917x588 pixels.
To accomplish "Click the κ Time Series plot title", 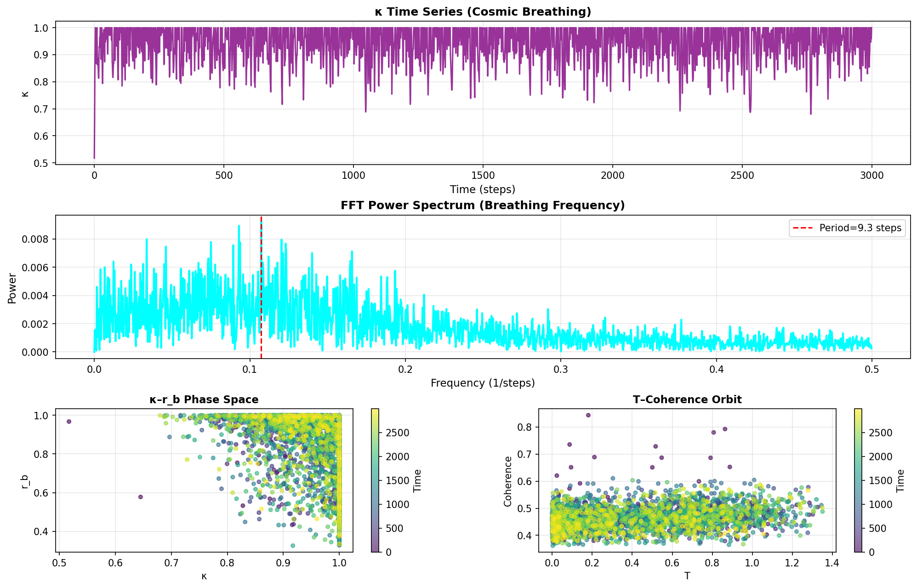I will pyautogui.click(x=483, y=12).
